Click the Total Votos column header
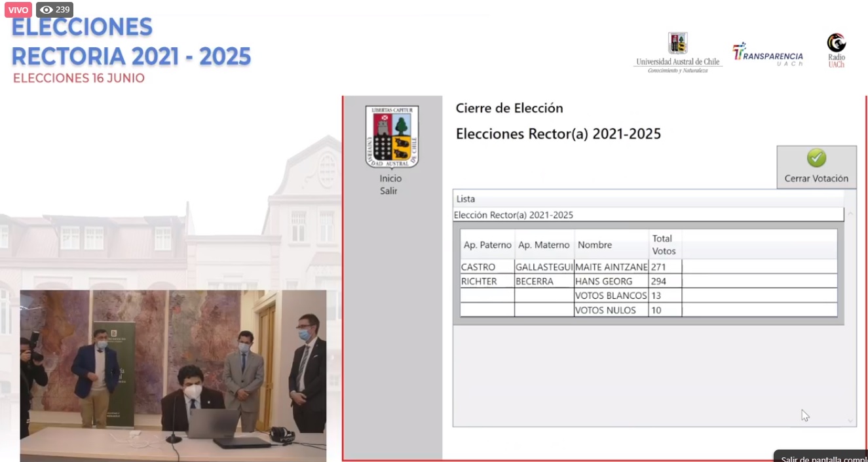 664,244
